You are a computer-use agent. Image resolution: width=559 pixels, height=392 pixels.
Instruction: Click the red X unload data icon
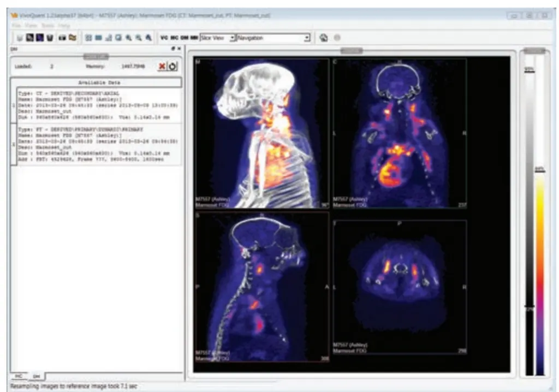click(162, 67)
